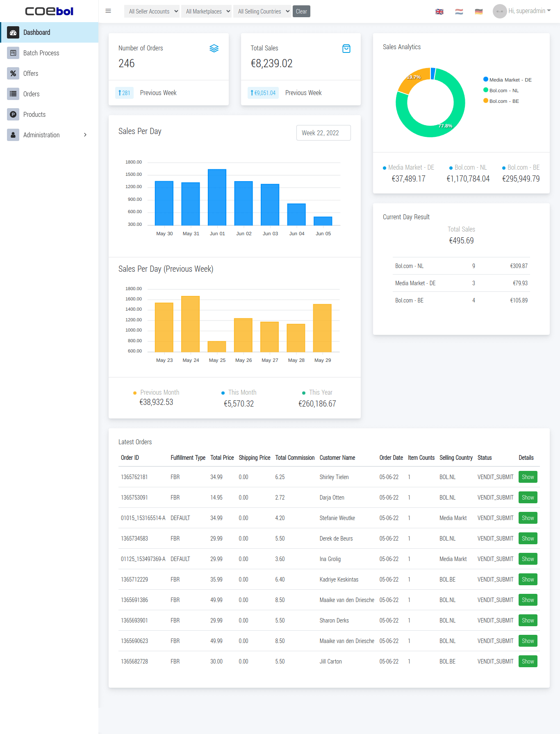Click the May 25 orange sales bar

[217, 346]
